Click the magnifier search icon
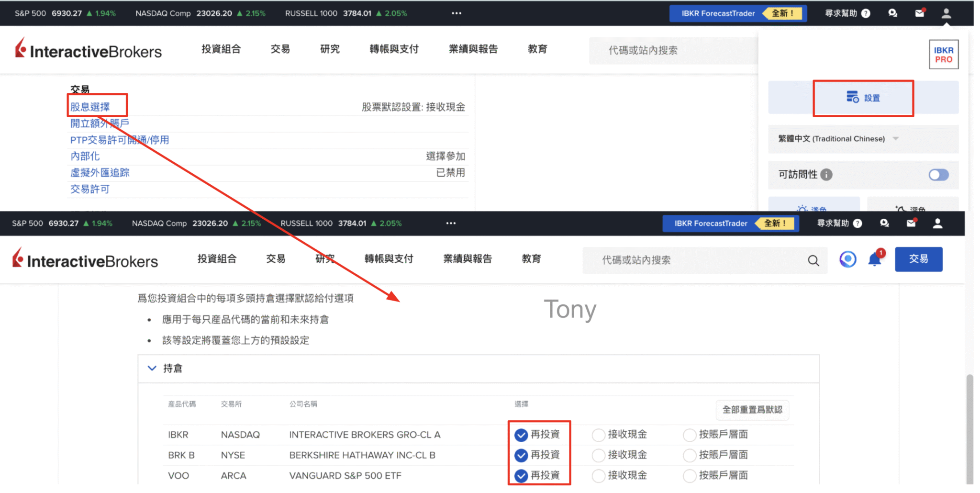The width and height of the screenshot is (980, 493). point(813,260)
